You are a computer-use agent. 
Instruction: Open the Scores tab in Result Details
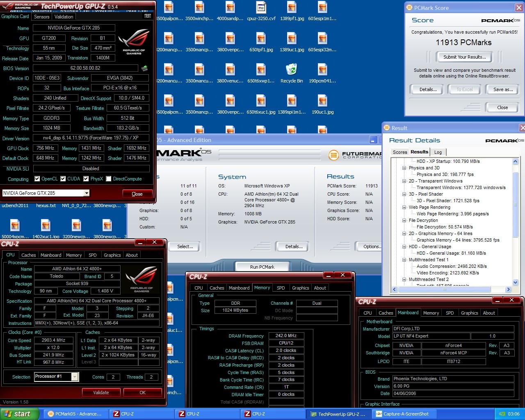point(400,152)
